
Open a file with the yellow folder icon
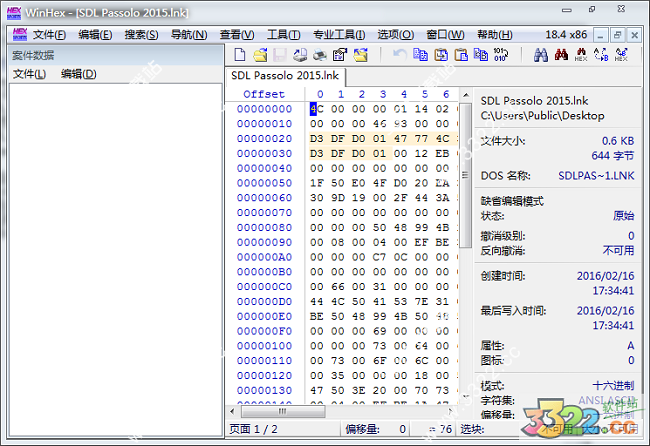[260, 55]
